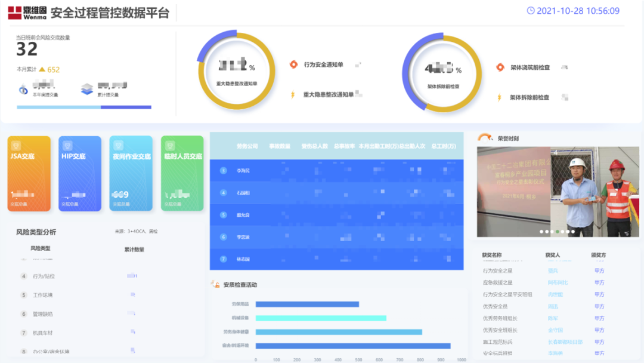This screenshot has width=644, height=363.
Task: Click the 总工时(万) column header
Action: click(444, 146)
